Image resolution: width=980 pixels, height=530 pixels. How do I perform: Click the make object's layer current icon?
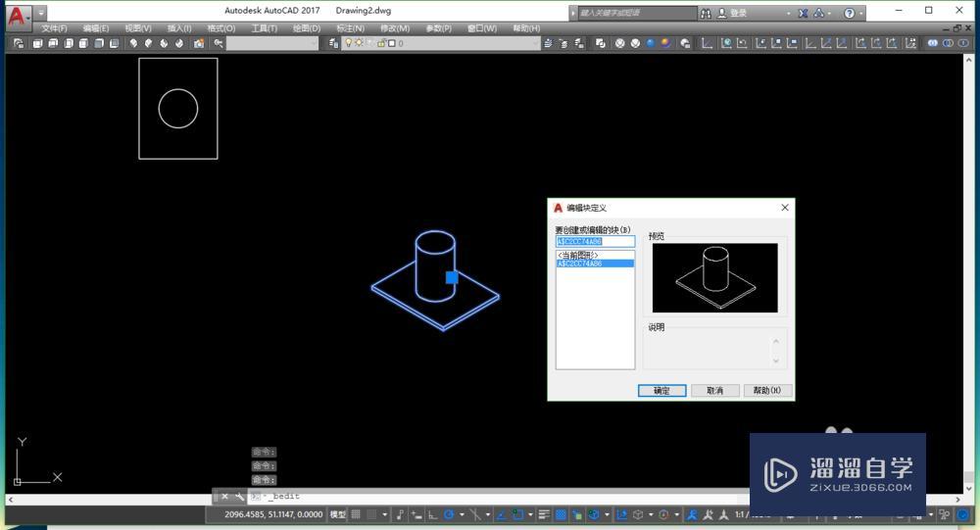point(548,43)
